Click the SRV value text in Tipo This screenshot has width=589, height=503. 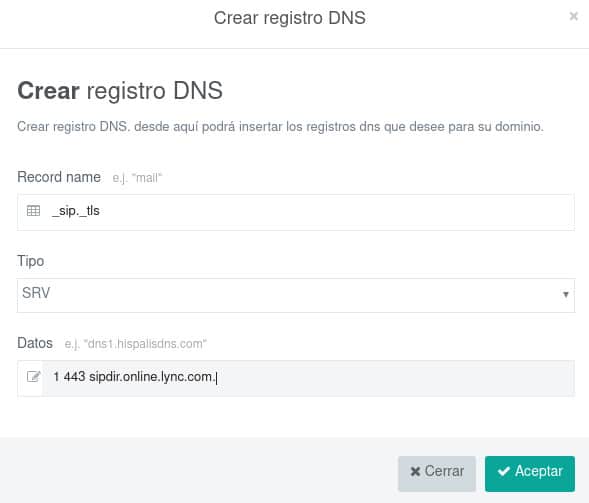pyautogui.click(x=36, y=293)
